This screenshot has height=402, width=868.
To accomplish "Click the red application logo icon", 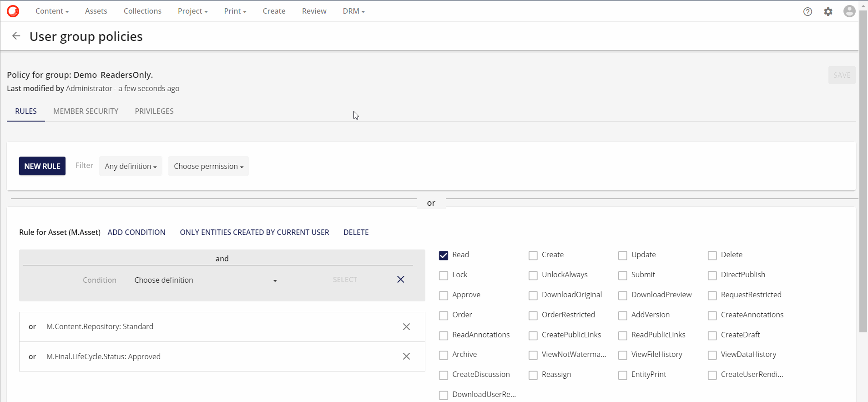I will (13, 11).
